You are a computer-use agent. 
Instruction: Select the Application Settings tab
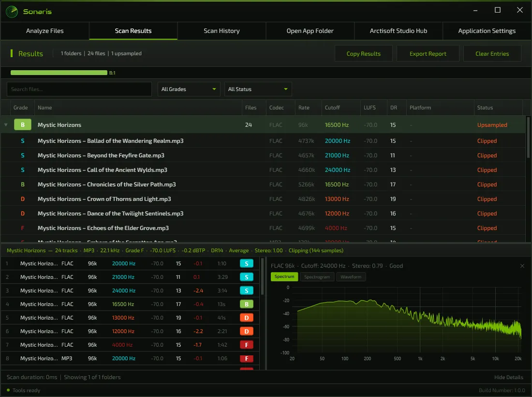pyautogui.click(x=487, y=31)
